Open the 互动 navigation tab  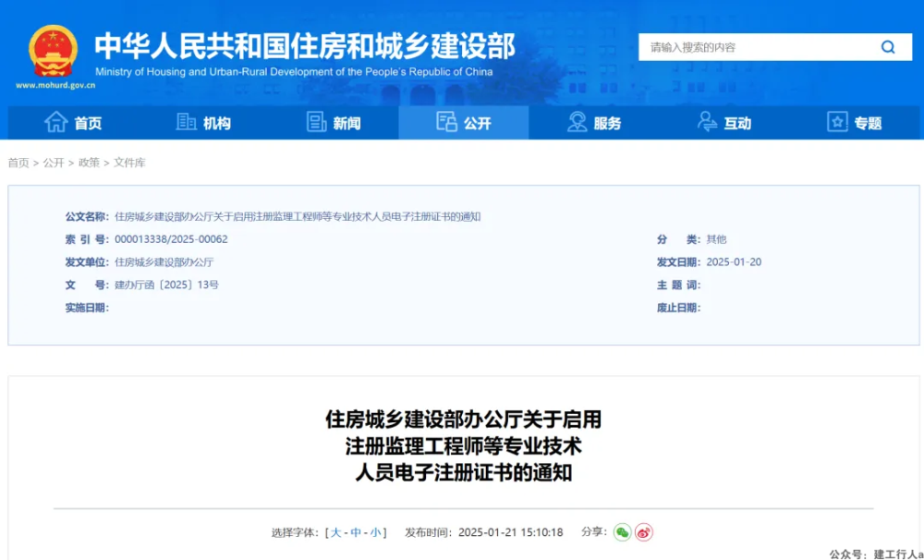pyautogui.click(x=724, y=123)
